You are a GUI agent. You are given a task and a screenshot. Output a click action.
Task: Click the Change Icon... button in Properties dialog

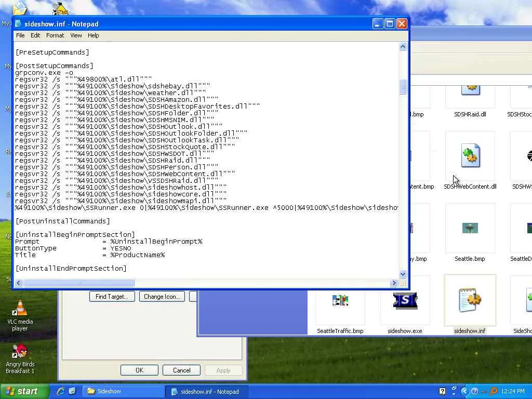[162, 297]
